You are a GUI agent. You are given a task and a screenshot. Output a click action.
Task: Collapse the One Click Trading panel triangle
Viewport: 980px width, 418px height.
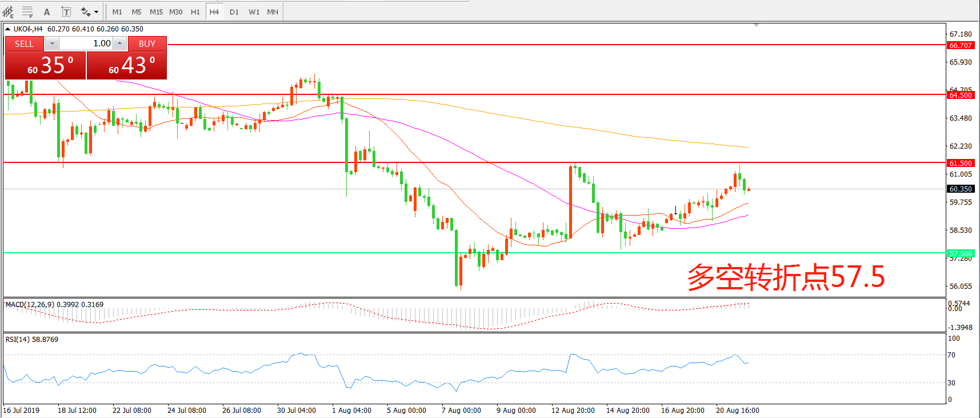(7, 29)
